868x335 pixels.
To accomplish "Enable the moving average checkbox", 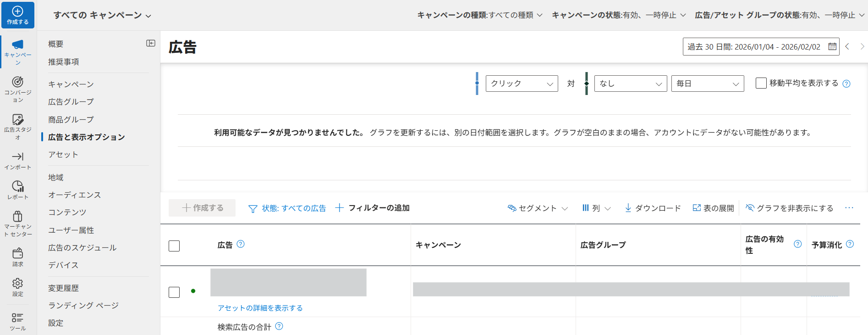I will [x=761, y=83].
